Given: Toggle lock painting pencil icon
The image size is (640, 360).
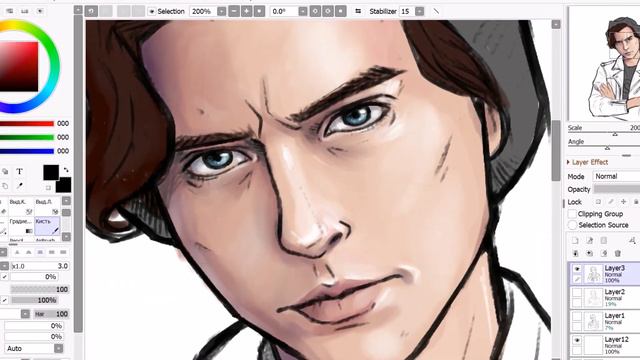Looking at the screenshot, I should [611, 202].
